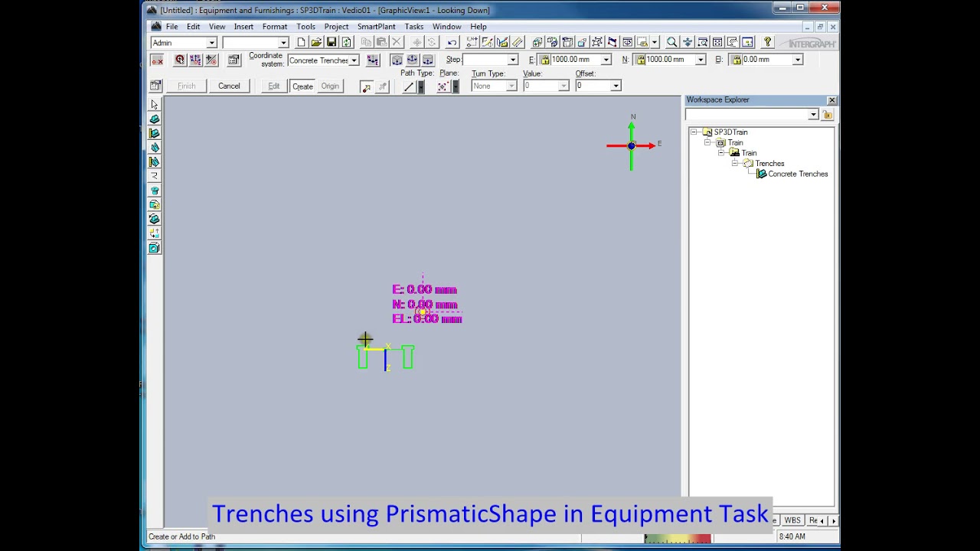Click the Plane selector icon
This screenshot has width=980, height=551.
[443, 86]
